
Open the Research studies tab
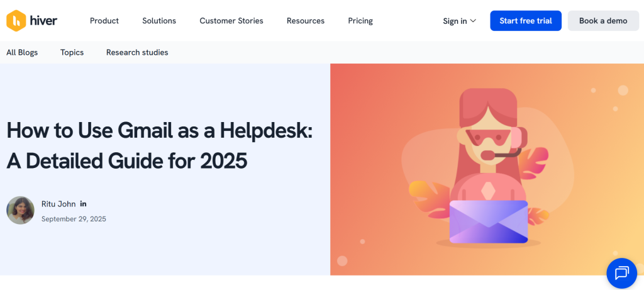[137, 52]
